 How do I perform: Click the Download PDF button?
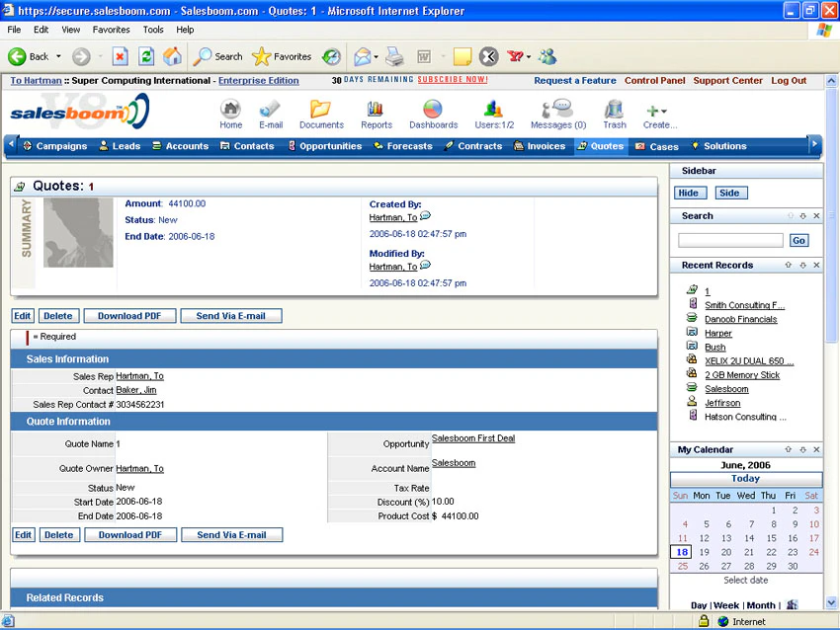coord(129,315)
